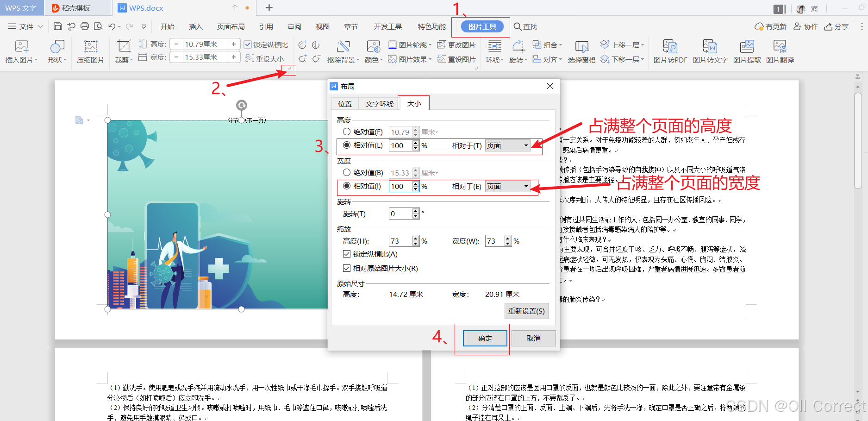Viewport: 868px width, 421px height.
Task: Click the Remove Background (抠除背景) icon
Action: point(343,47)
